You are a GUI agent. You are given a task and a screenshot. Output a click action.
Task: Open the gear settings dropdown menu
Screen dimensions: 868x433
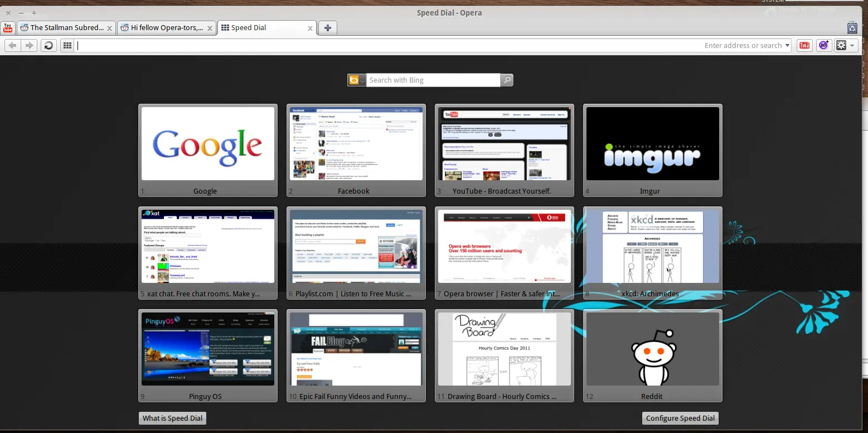846,46
